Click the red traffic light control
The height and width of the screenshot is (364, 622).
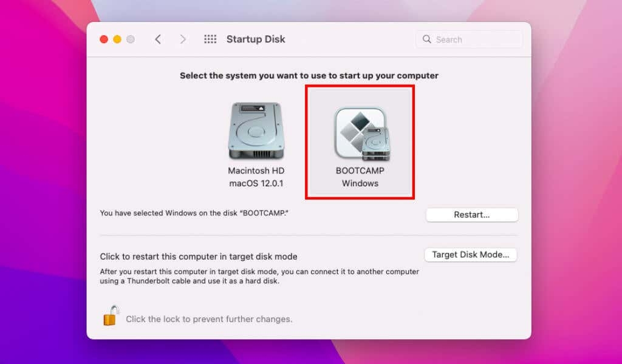coord(103,38)
